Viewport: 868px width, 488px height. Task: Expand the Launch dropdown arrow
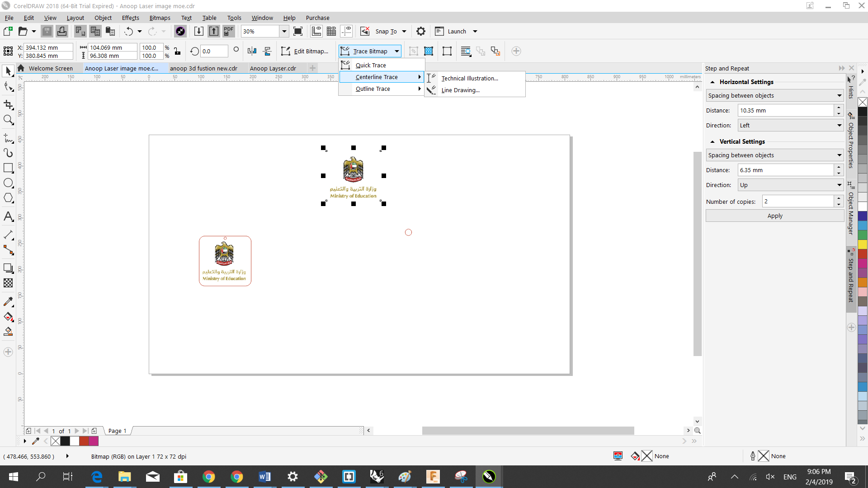pos(475,31)
